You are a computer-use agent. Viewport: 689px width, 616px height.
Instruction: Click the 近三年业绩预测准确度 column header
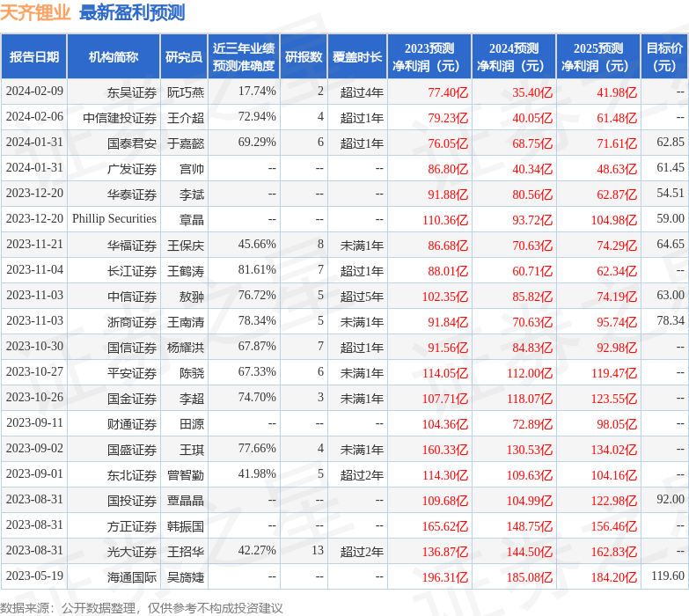(244, 56)
